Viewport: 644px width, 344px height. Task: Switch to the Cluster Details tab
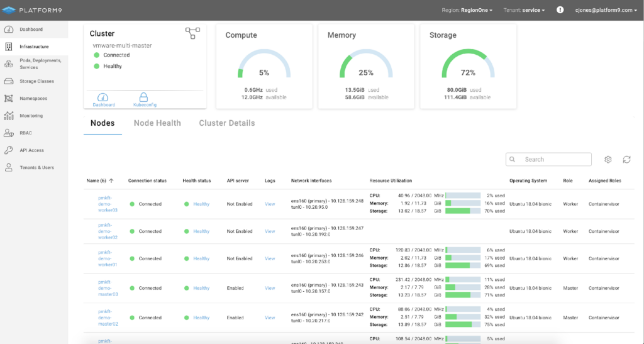(x=226, y=123)
